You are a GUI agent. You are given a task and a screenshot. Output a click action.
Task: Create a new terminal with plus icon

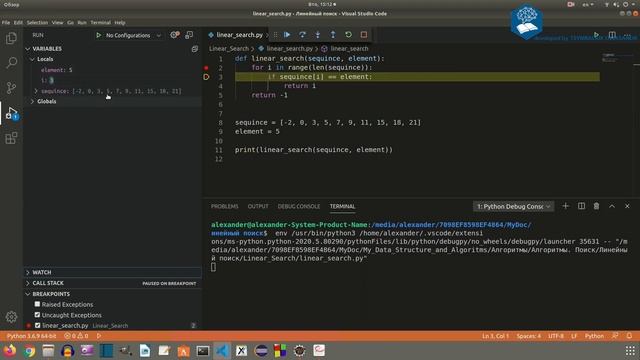pos(565,206)
